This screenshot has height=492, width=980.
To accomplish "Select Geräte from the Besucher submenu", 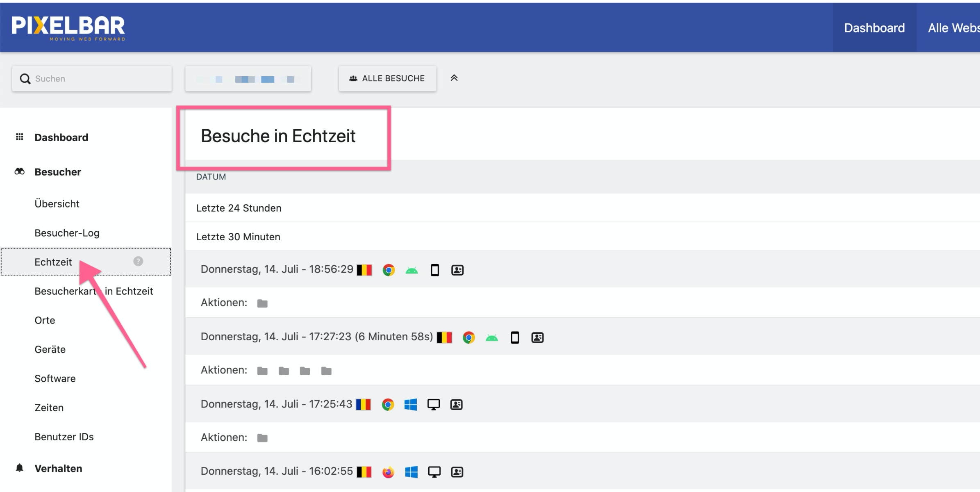I will click(50, 349).
